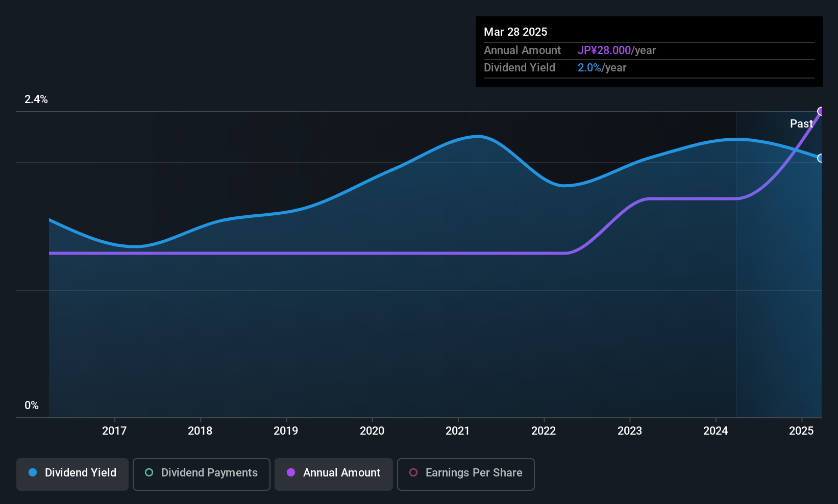Click the Mar 28 2025 tooltip date

(x=515, y=32)
